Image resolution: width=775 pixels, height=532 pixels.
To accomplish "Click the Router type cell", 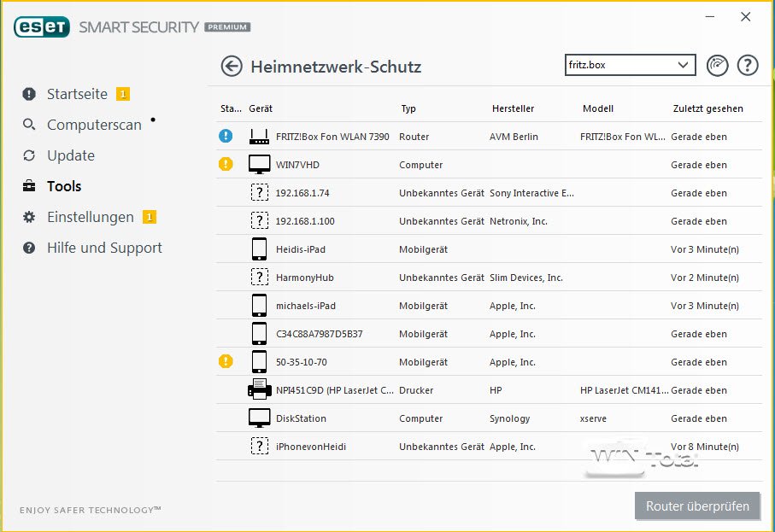I will 414,137.
